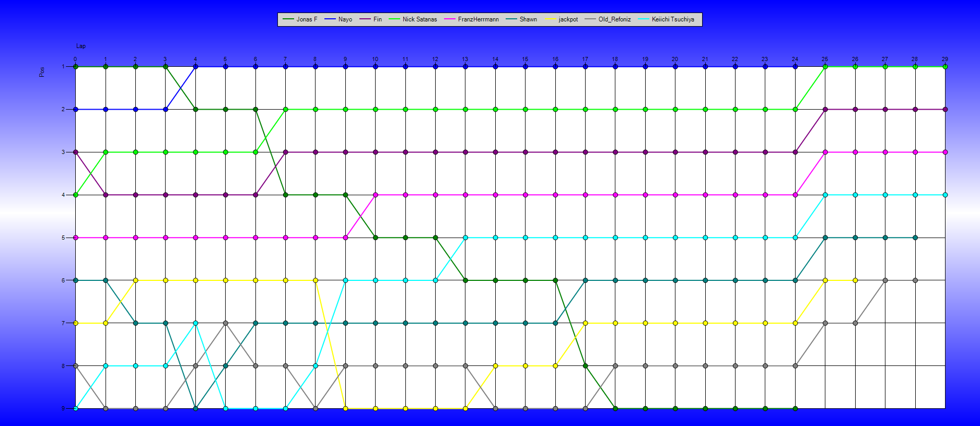This screenshot has width=980, height=426.
Task: Click jackpot's marker at lap 25, position 6
Action: (x=825, y=280)
